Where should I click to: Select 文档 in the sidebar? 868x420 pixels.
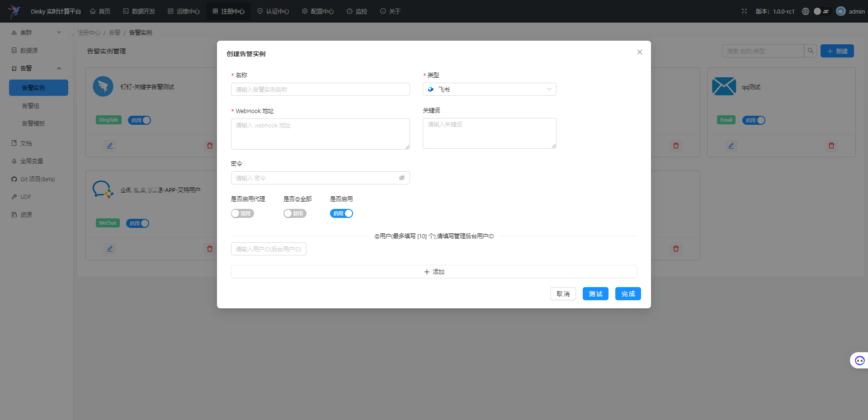tap(38, 143)
